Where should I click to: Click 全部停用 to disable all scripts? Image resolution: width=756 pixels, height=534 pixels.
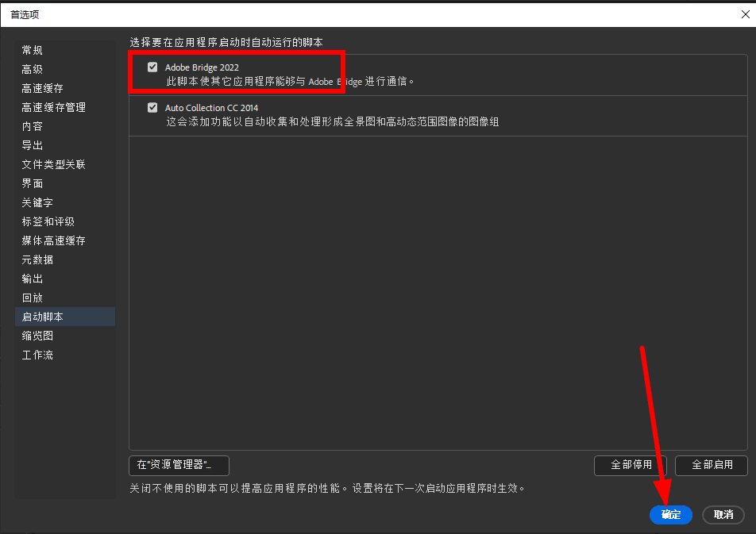631,465
